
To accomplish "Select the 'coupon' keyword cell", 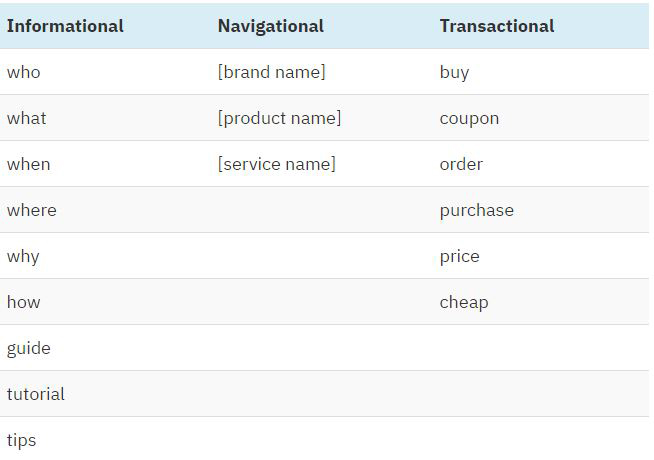I will click(469, 118).
